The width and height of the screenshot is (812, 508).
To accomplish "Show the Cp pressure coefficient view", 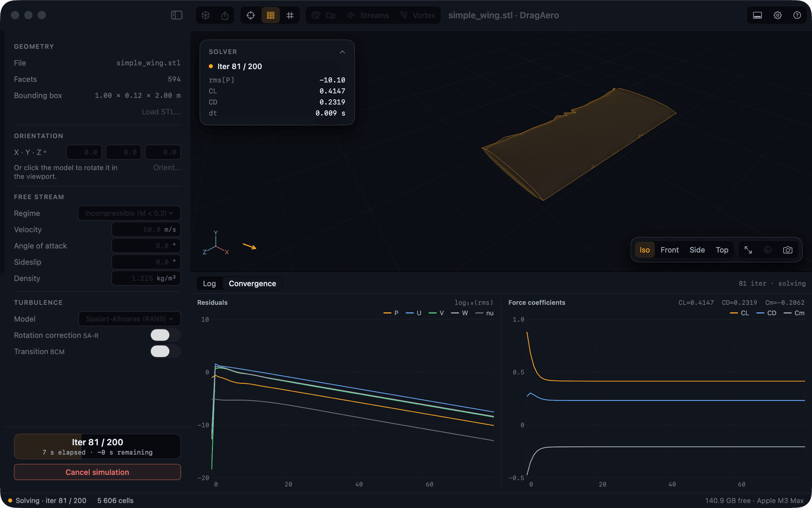I will [x=324, y=15].
